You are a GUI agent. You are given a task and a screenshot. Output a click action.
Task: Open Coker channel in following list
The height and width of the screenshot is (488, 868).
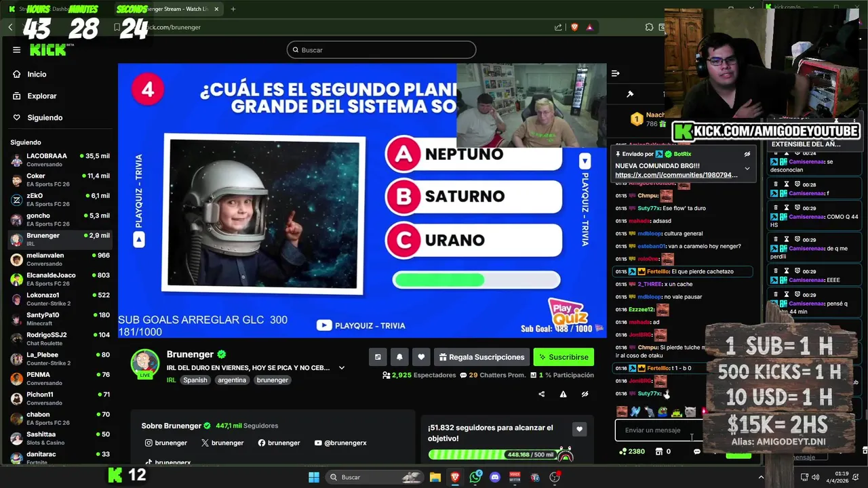pos(60,180)
